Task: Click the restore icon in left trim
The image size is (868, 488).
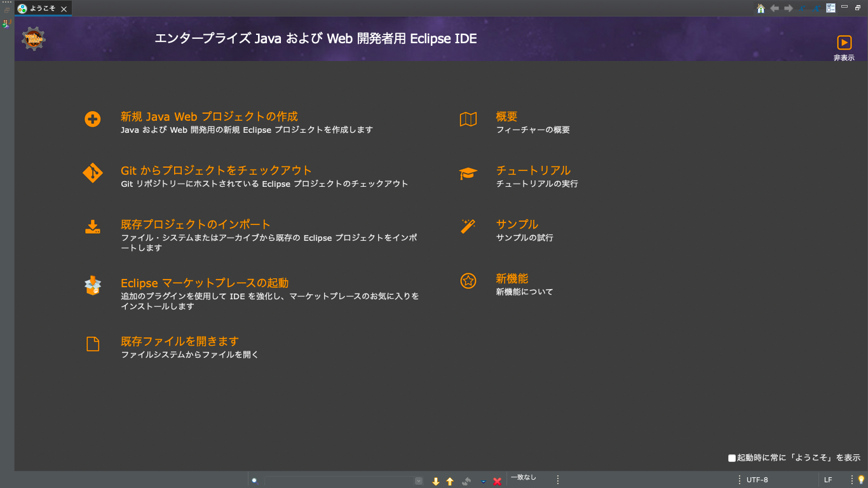Action: (7, 10)
